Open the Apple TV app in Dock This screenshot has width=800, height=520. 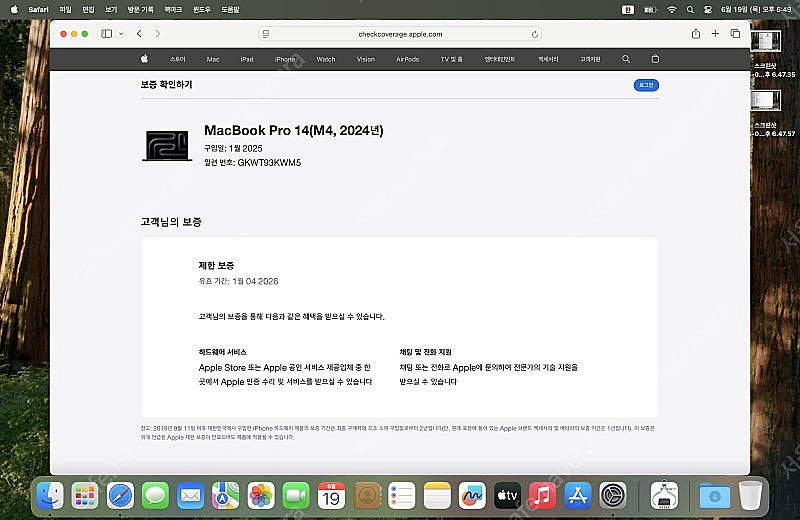(x=508, y=496)
